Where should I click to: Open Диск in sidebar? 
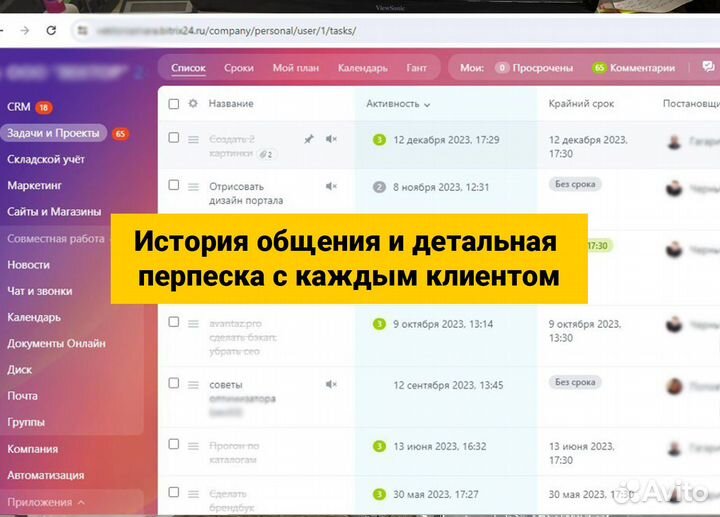tap(20, 370)
